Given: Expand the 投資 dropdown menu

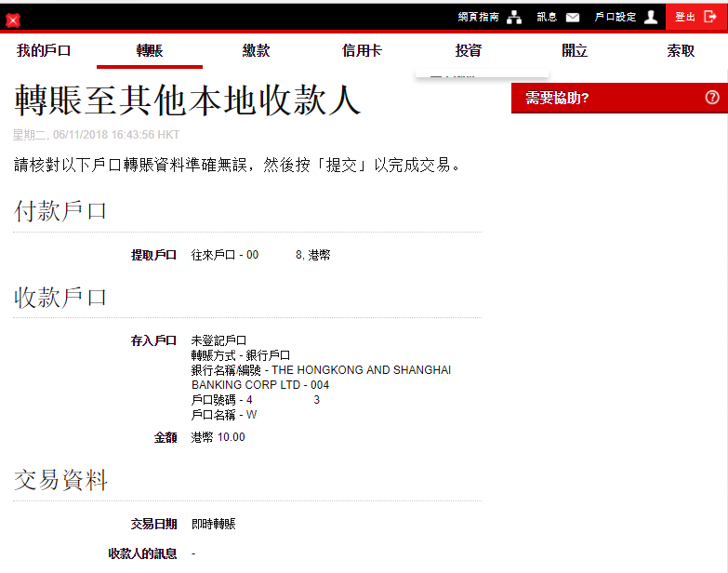Looking at the screenshot, I should [x=469, y=51].
